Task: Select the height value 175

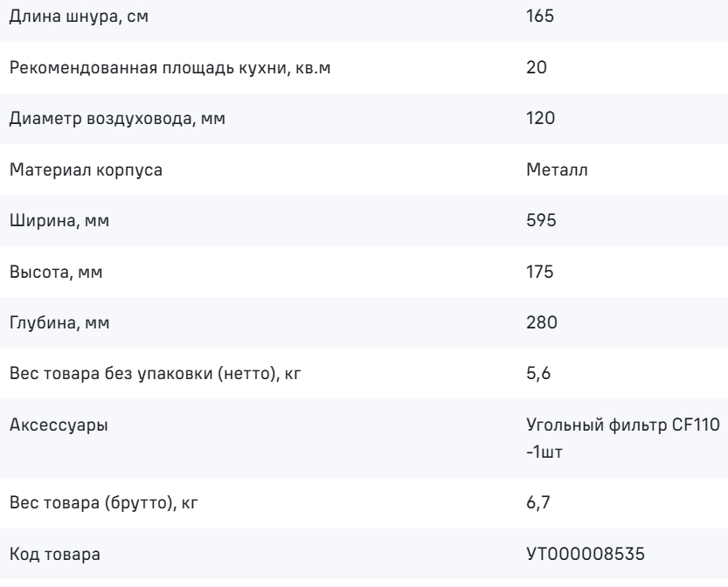Action: [x=539, y=272]
